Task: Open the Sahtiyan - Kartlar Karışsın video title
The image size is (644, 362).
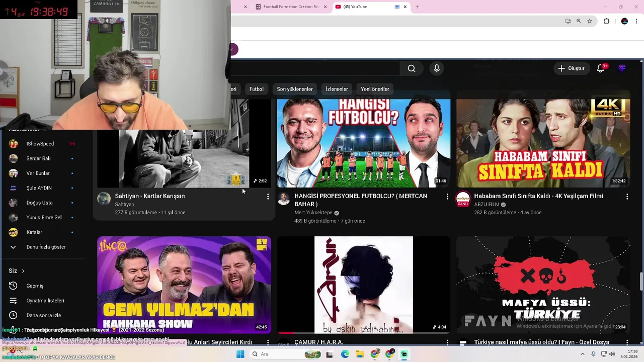Action: (x=150, y=196)
